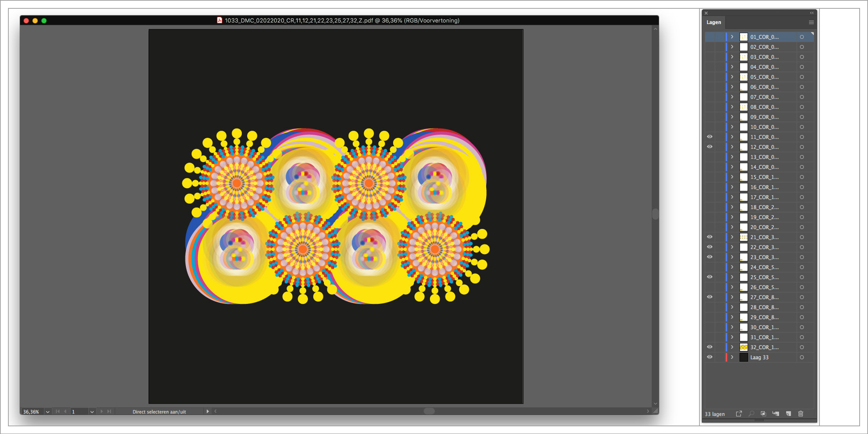Hide layer 21_COR_3 via eye icon
This screenshot has height=434, width=868.
(x=710, y=237)
